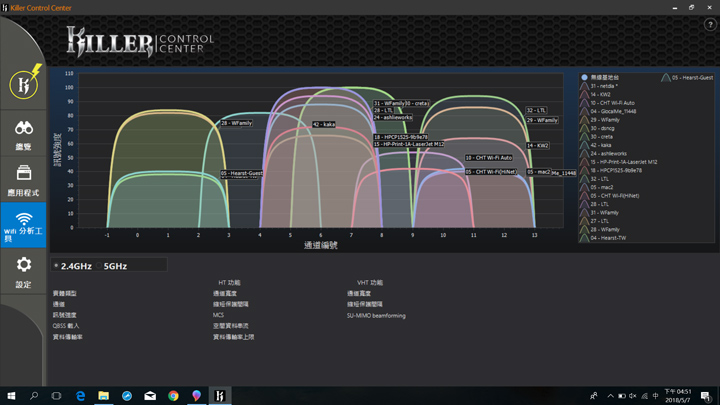The width and height of the screenshot is (720, 405).
Task: Open the Mail app from taskbar
Action: point(150,395)
